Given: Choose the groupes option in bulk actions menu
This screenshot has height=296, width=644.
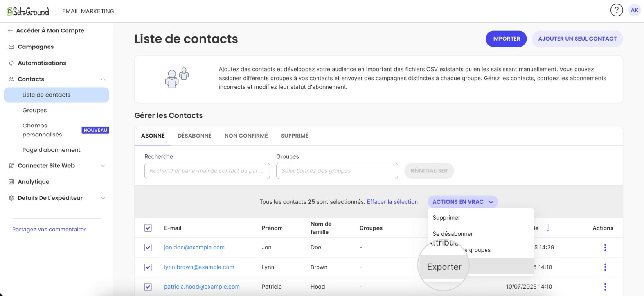Looking at the screenshot, I should 481,250.
